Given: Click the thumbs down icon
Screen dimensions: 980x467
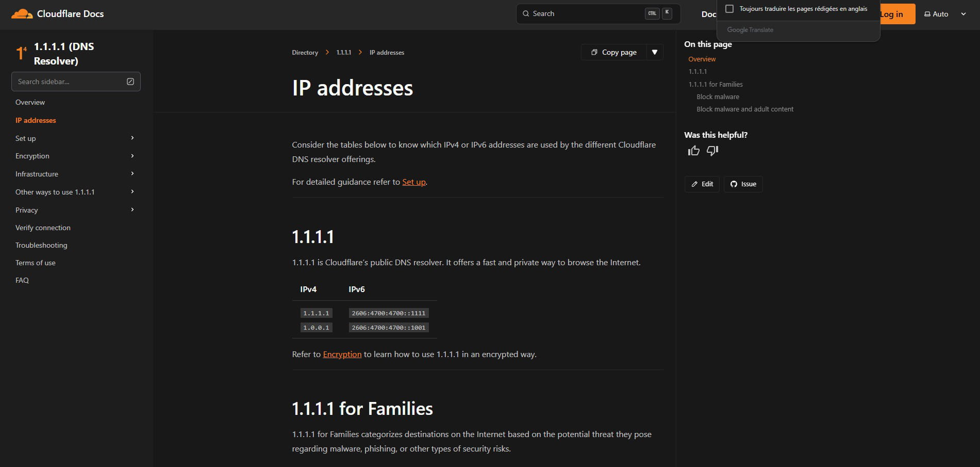Looking at the screenshot, I should click(x=712, y=151).
